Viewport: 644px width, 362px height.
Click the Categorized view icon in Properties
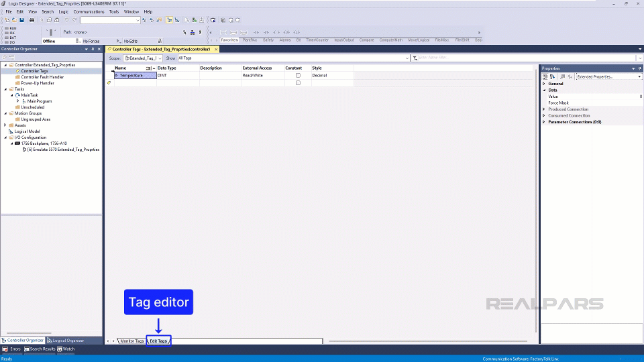click(545, 76)
